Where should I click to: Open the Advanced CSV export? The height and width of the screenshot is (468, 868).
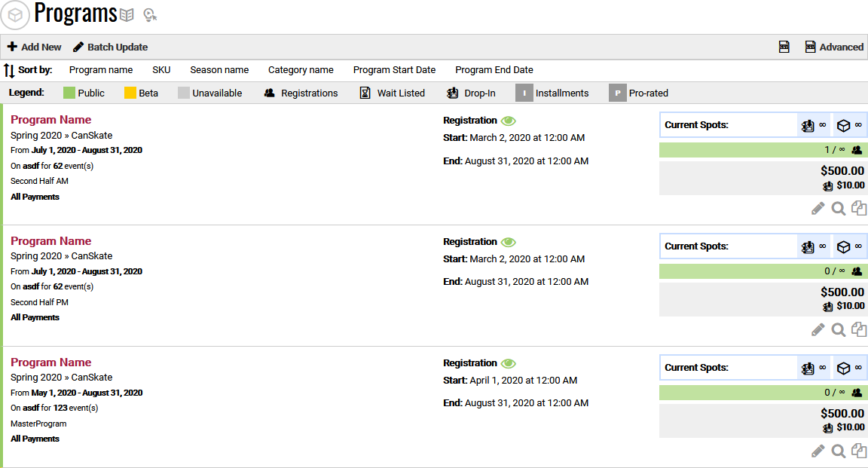pyautogui.click(x=833, y=47)
